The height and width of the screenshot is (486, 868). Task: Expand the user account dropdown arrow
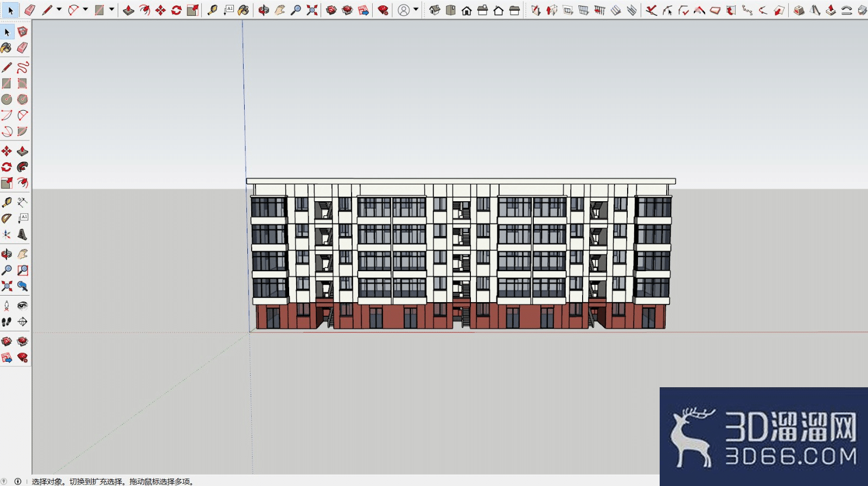pyautogui.click(x=416, y=9)
